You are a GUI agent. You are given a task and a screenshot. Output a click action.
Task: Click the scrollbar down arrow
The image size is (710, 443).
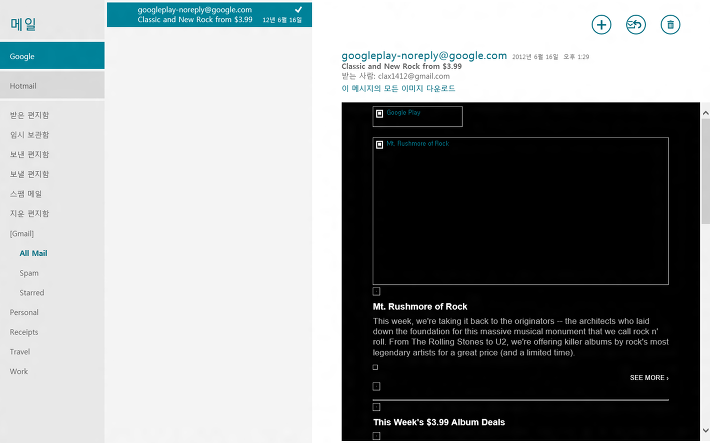click(x=705, y=430)
